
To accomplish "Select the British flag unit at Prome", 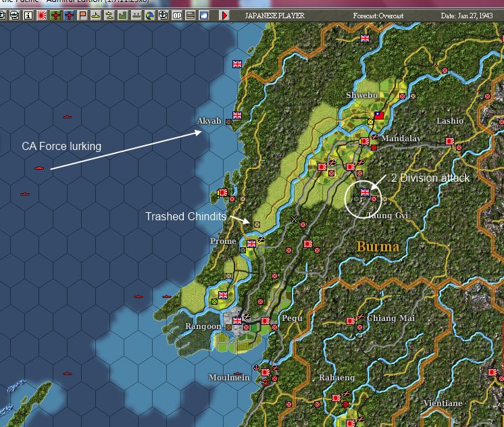I will click(251, 244).
